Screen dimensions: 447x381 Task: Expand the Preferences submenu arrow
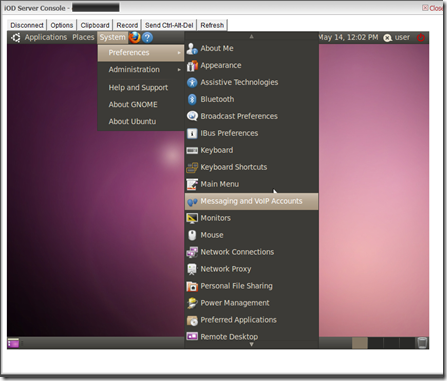pyautogui.click(x=179, y=53)
